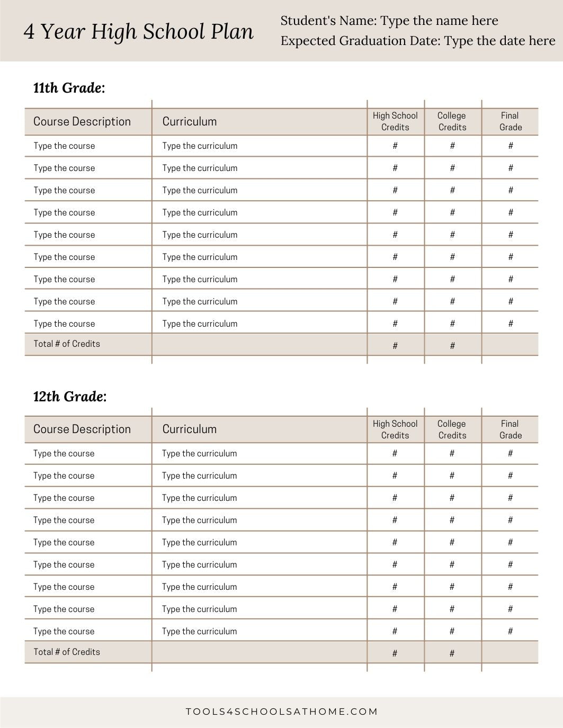Click the "Type the name here" student name field
Viewport: 563px width, 728px height.
439,21
